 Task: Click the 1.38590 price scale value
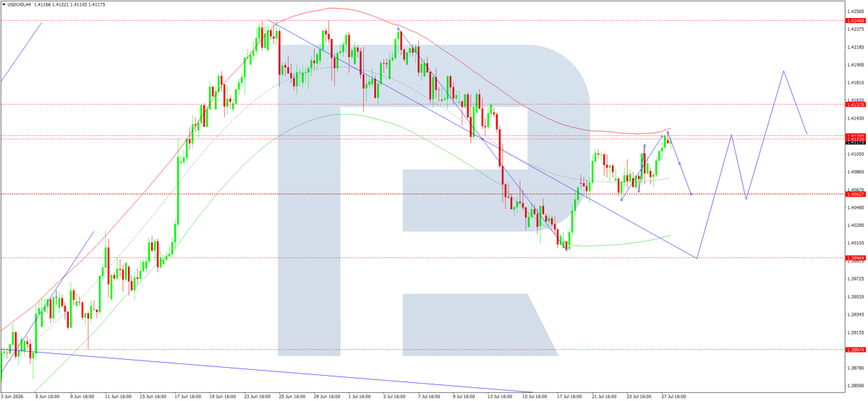pyautogui.click(x=856, y=386)
